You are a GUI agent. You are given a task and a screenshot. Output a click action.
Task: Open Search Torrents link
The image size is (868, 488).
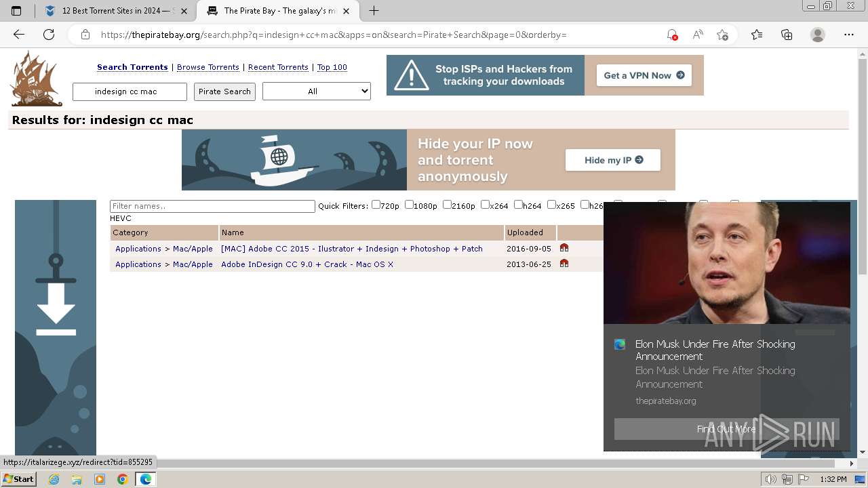pyautogui.click(x=132, y=67)
